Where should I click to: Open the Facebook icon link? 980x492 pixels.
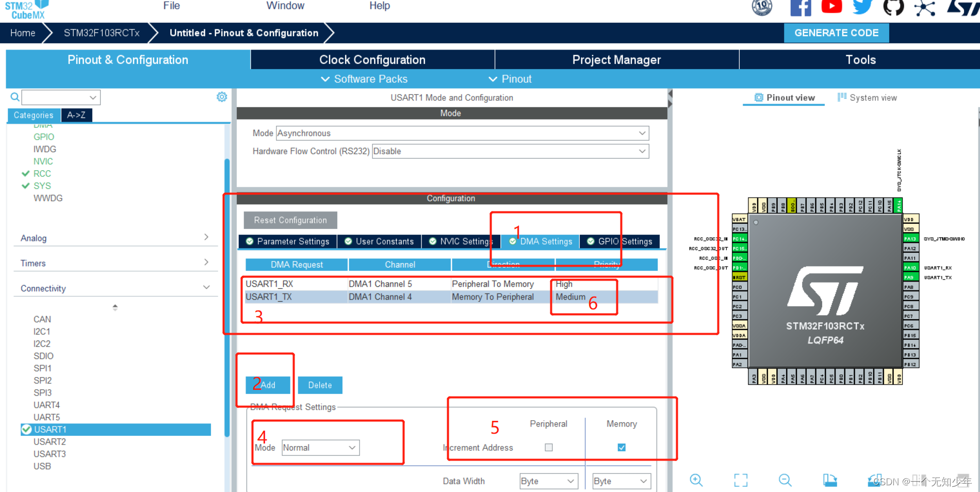tap(801, 8)
